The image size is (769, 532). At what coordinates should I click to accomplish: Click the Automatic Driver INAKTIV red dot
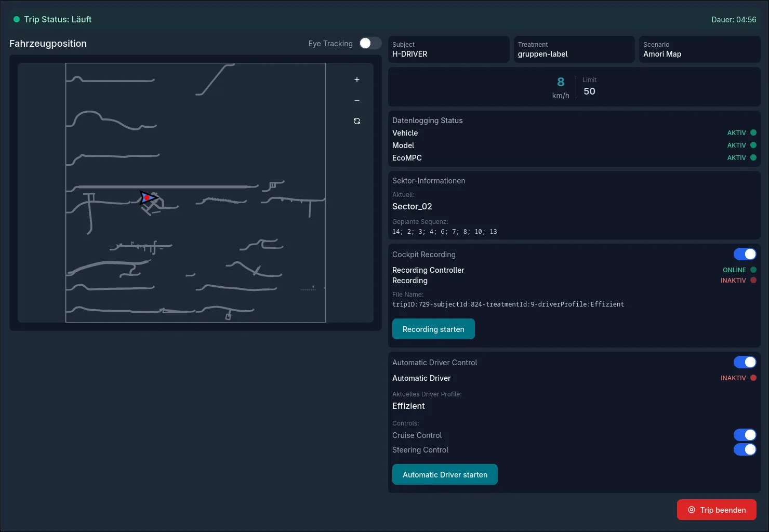(753, 378)
